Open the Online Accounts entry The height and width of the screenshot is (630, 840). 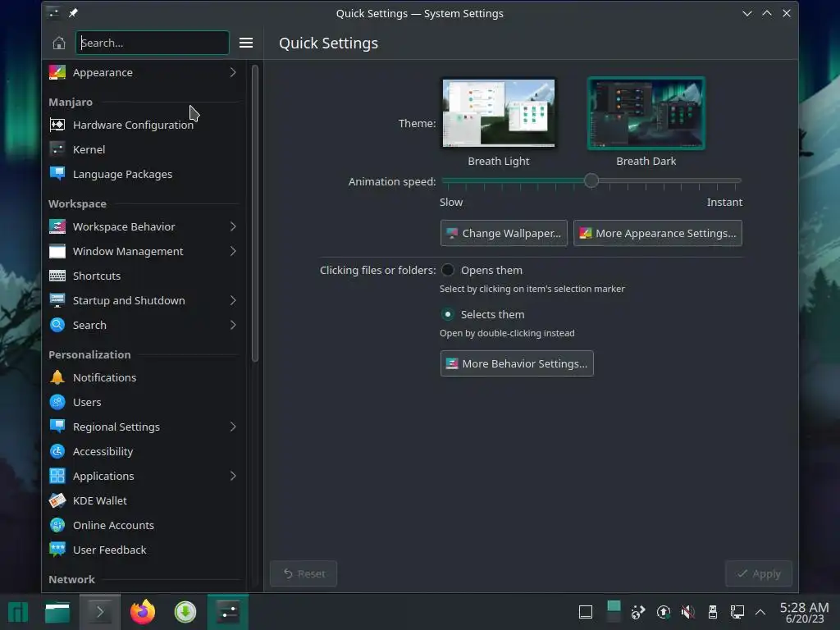click(144, 526)
